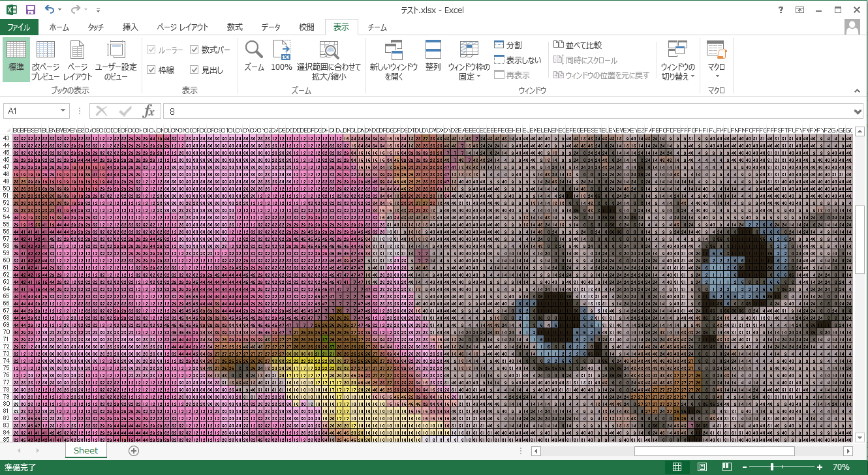
Task: Click row header 60
Action: click(6, 260)
